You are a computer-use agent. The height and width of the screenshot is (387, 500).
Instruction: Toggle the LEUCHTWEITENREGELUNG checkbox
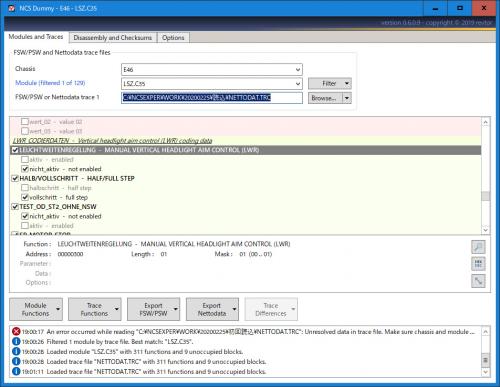pyautogui.click(x=15, y=150)
